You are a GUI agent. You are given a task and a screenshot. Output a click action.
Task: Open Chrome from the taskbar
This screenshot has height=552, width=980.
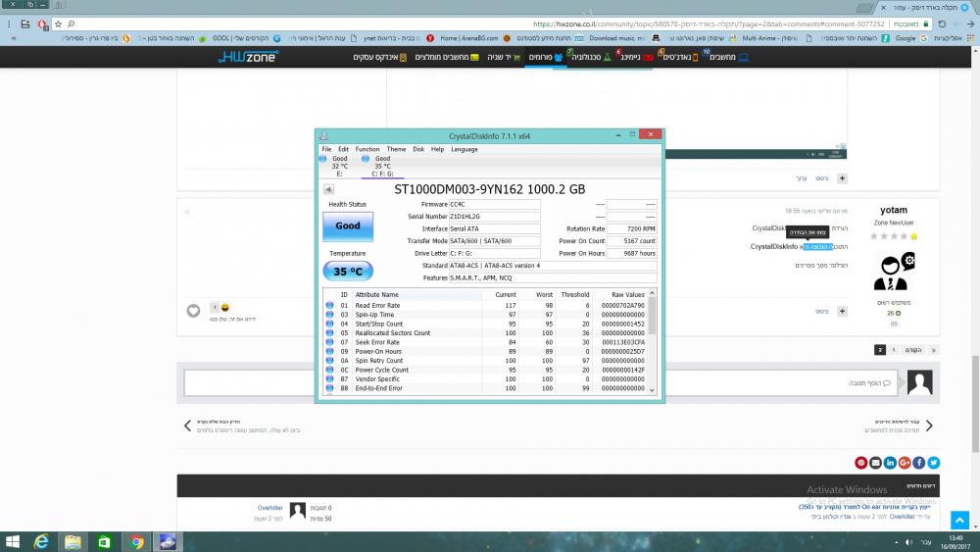pyautogui.click(x=135, y=542)
